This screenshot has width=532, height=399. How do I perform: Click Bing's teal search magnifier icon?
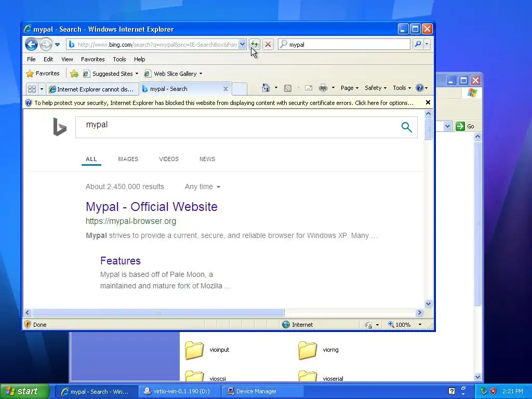coord(406,127)
